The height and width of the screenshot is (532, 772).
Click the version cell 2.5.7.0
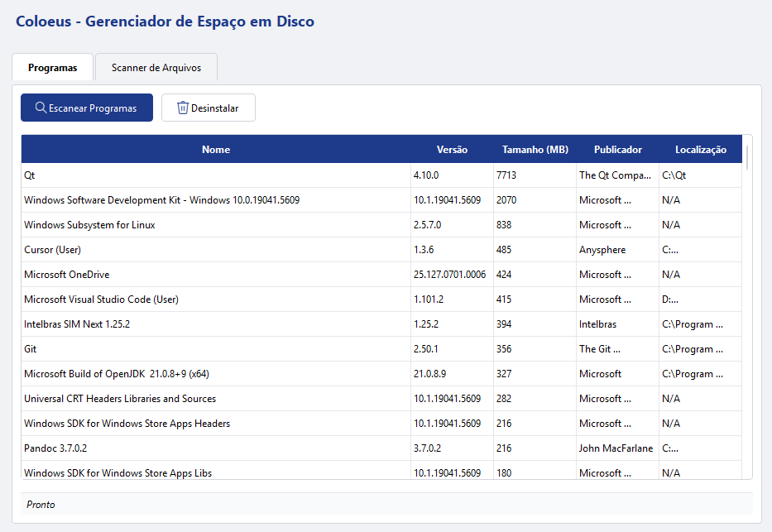(452, 225)
